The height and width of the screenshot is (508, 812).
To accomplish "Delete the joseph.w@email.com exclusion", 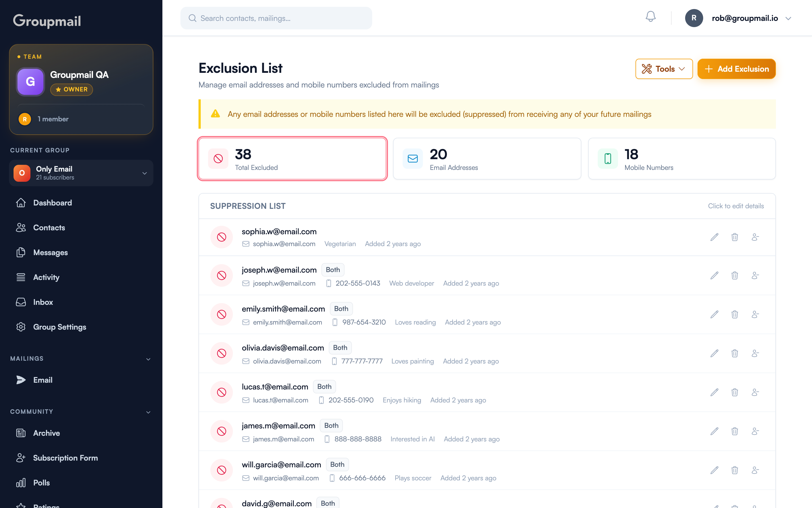I will [x=734, y=275].
